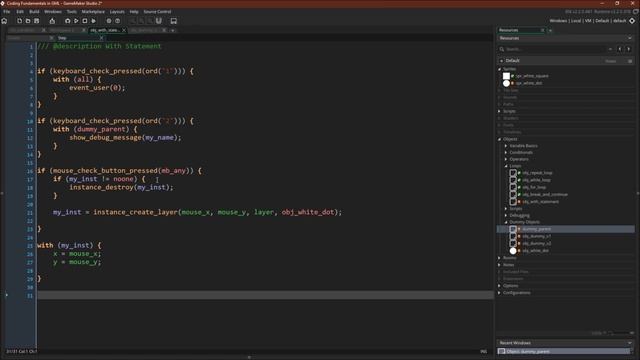Select obj_for_loop in resource tree
640x360 pixels.
coord(534,187)
